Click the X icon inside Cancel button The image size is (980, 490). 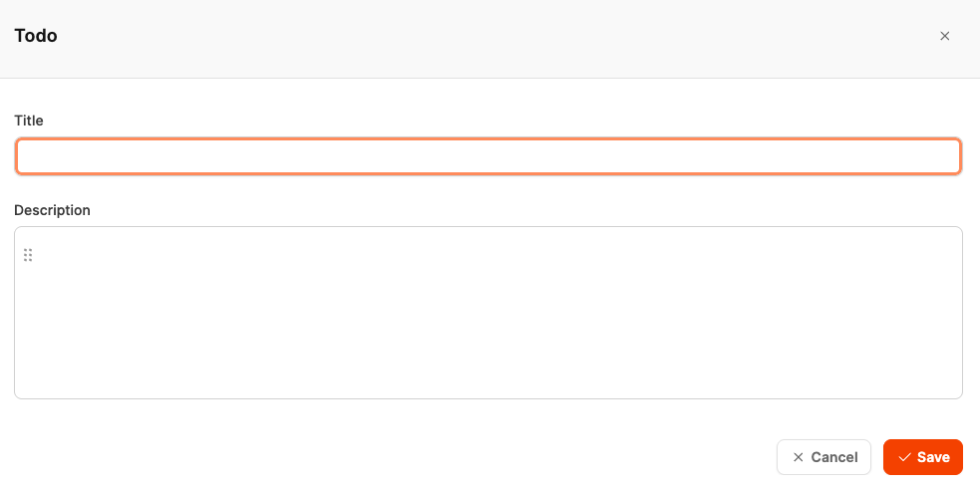(x=798, y=457)
